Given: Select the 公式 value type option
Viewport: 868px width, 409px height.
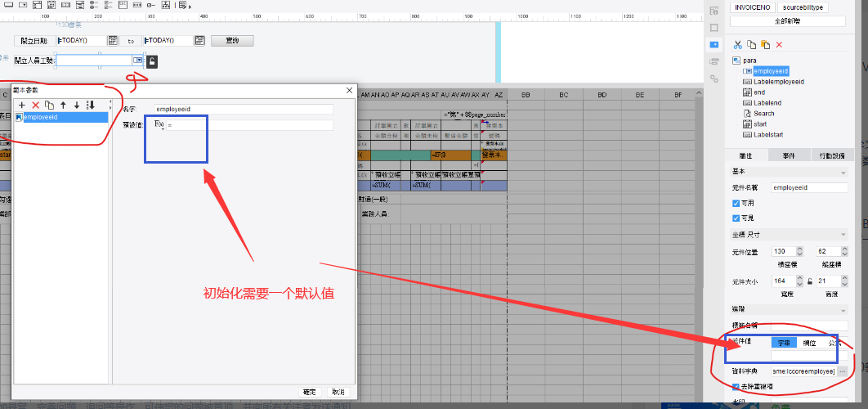Looking at the screenshot, I should [834, 343].
